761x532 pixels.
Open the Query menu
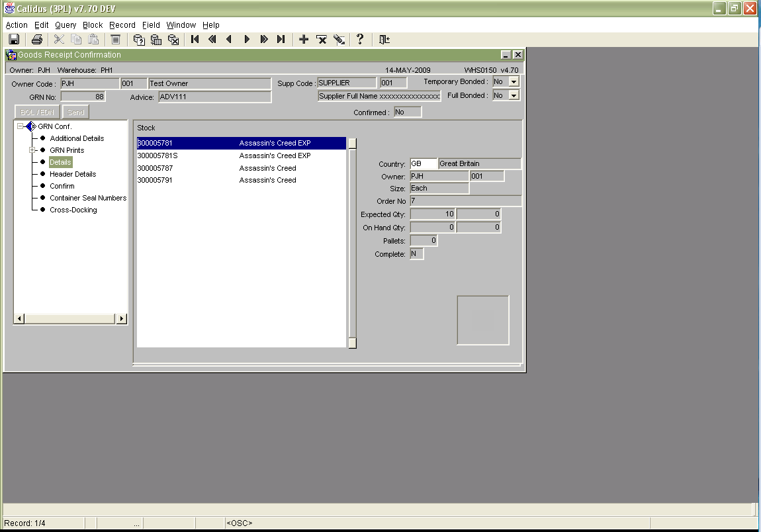(x=66, y=24)
